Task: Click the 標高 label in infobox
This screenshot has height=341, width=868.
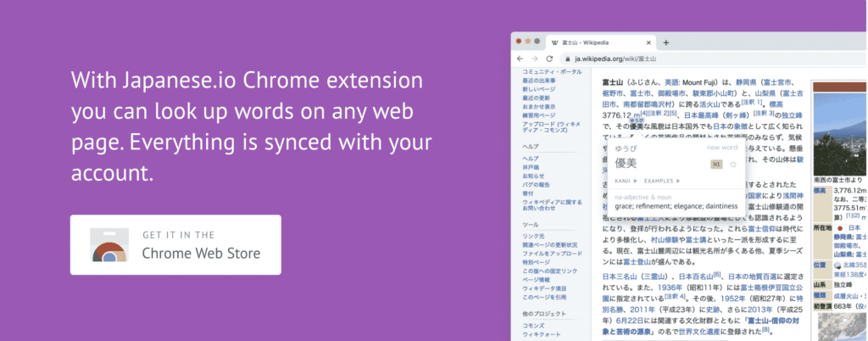Action: coord(820,191)
